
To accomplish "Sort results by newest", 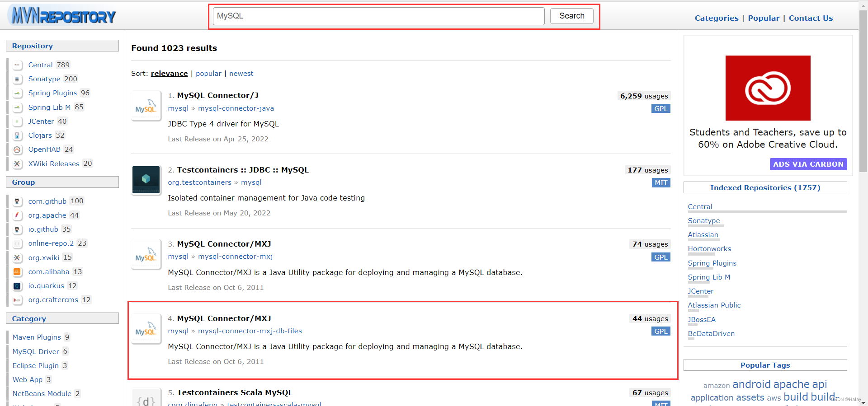I will point(241,74).
